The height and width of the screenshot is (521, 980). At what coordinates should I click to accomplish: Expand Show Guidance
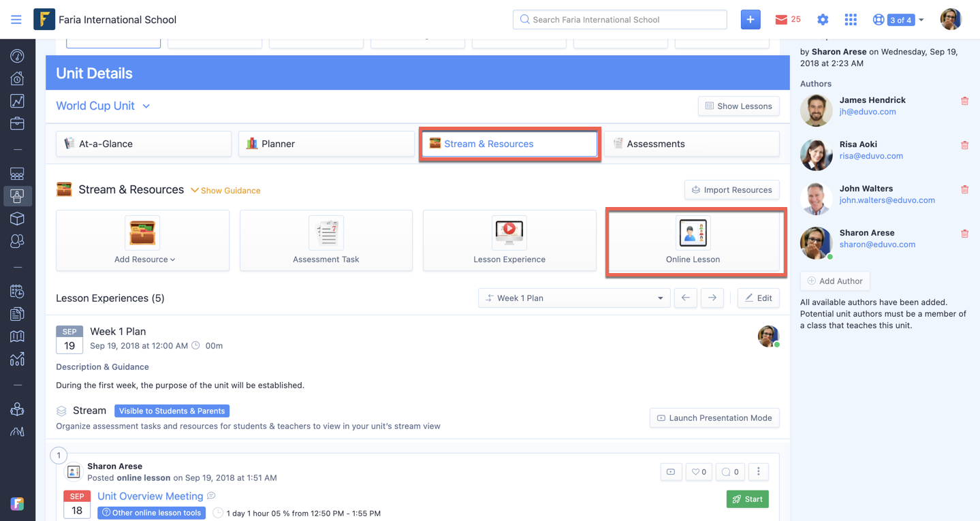pyautogui.click(x=225, y=191)
